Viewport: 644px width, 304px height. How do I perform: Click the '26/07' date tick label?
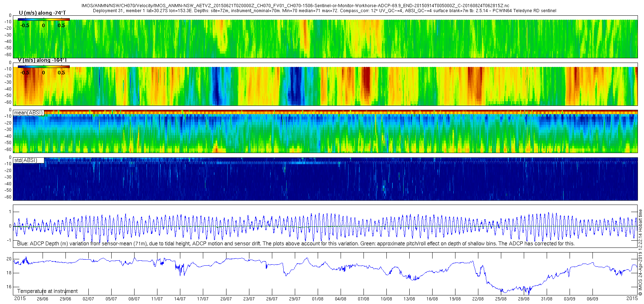(x=272, y=299)
